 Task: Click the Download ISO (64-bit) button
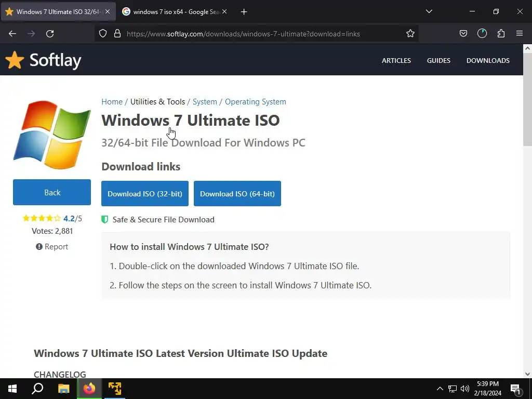[x=237, y=193]
